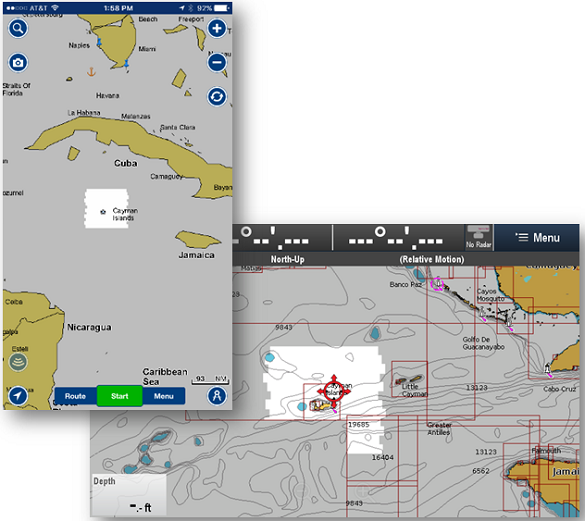Click the red cursor crosshair on Cayman
Image resolution: width=585 pixels, height=521 pixels.
334,391
